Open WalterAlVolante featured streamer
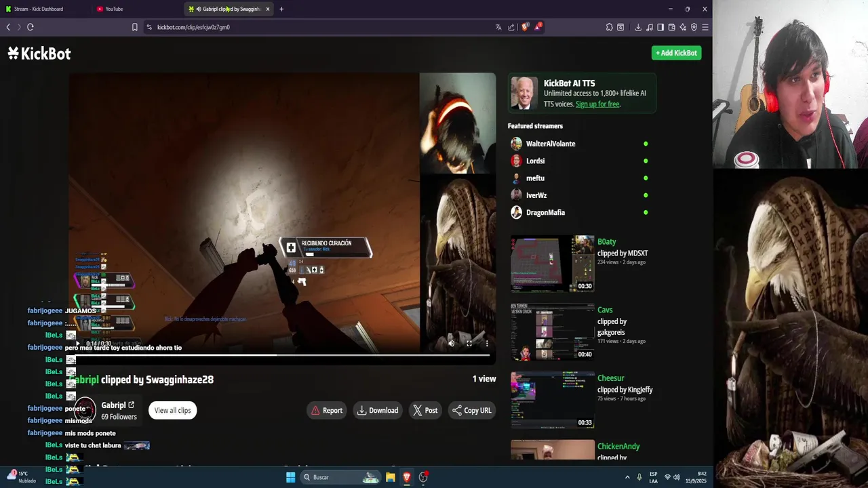 pyautogui.click(x=550, y=144)
